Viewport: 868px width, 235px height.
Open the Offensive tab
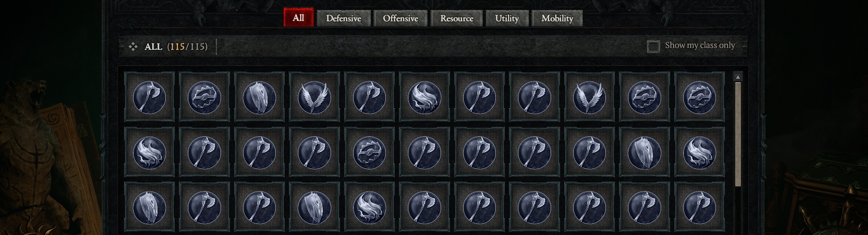(x=400, y=18)
